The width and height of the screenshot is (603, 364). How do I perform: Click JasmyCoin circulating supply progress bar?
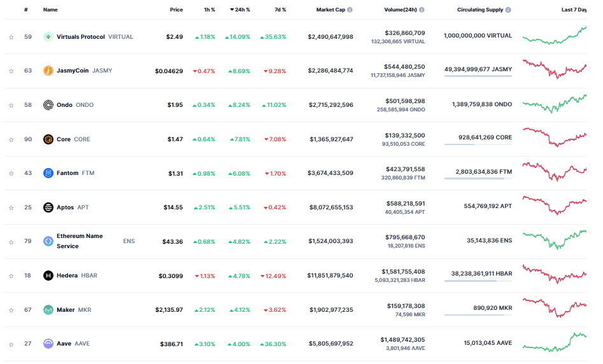tap(478, 76)
